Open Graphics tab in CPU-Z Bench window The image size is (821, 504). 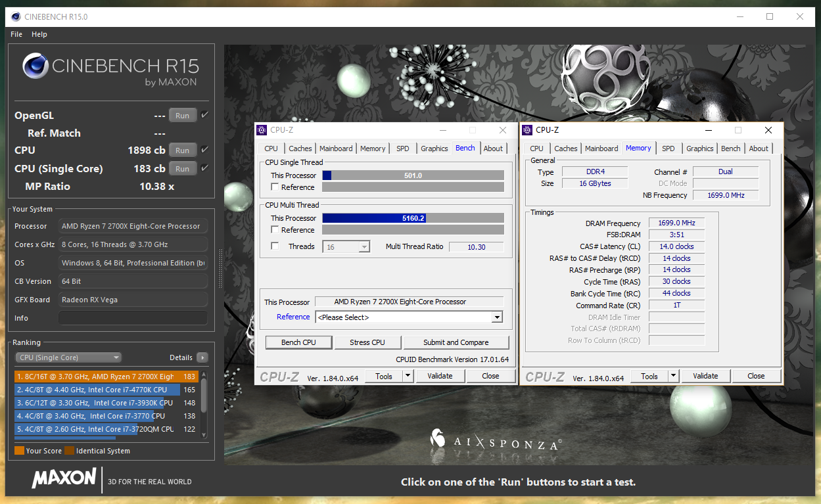pos(434,149)
